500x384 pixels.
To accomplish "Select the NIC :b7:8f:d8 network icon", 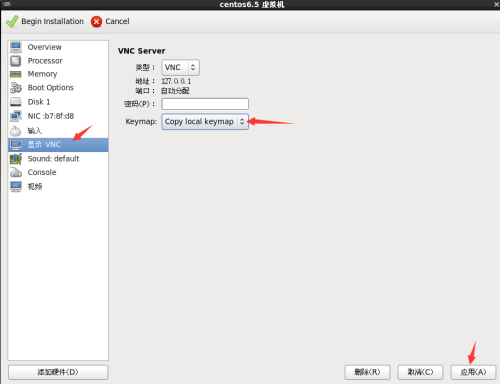I will pyautogui.click(x=16, y=116).
